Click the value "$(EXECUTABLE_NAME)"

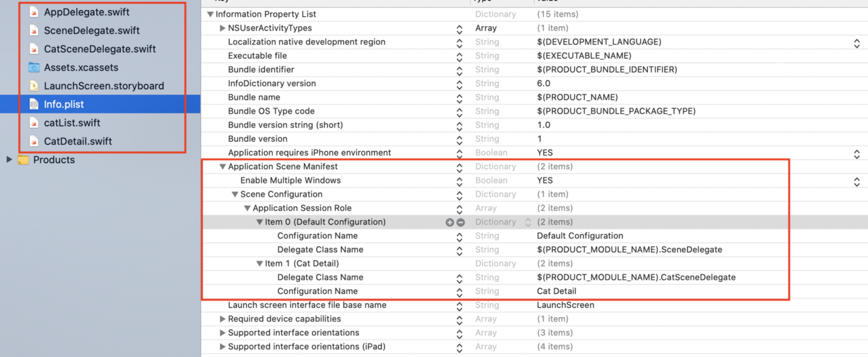(x=584, y=56)
